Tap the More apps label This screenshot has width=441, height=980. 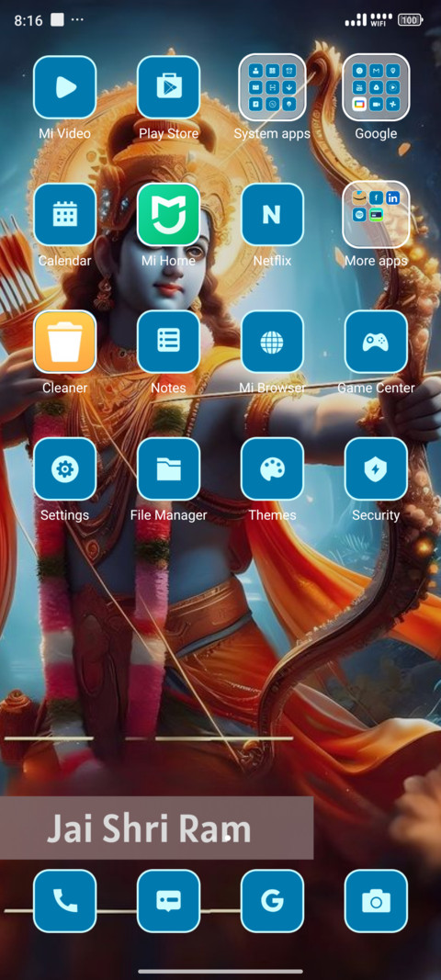[376, 261]
